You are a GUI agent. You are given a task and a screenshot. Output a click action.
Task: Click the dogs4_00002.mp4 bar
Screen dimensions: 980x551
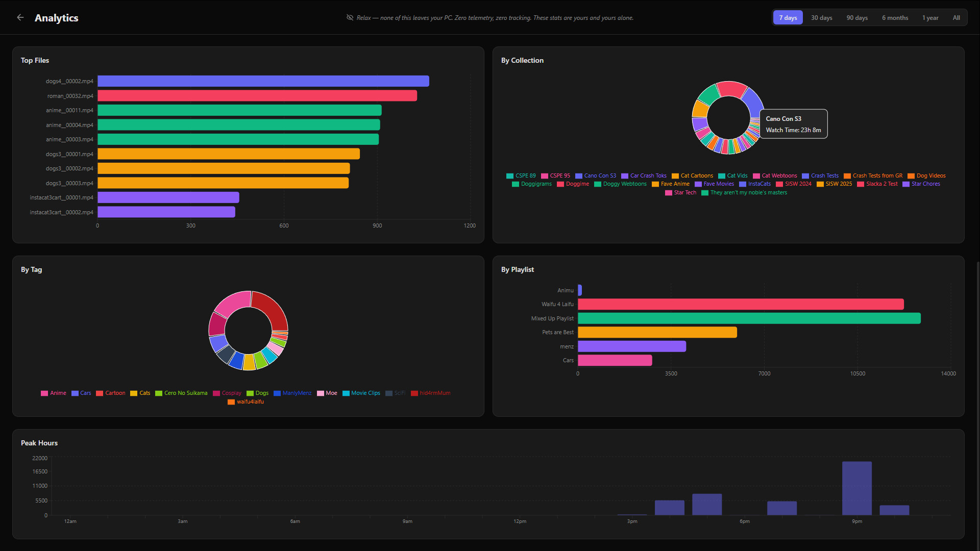(263, 81)
